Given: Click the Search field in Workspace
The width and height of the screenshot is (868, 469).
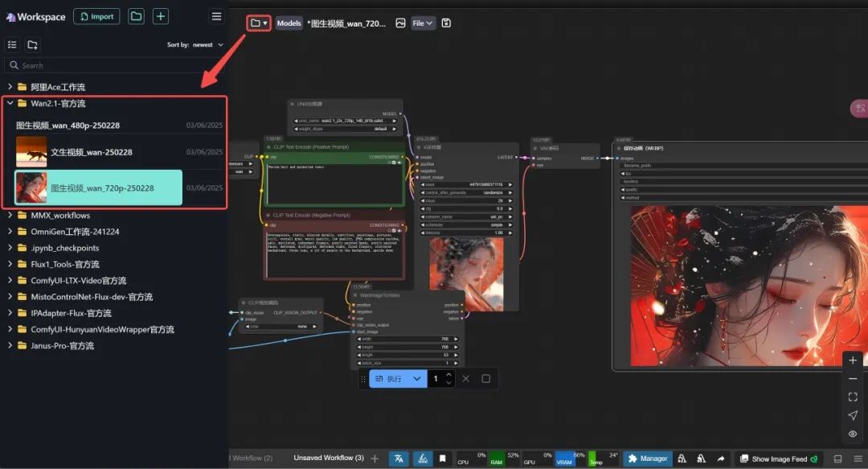Looking at the screenshot, I should [114, 65].
